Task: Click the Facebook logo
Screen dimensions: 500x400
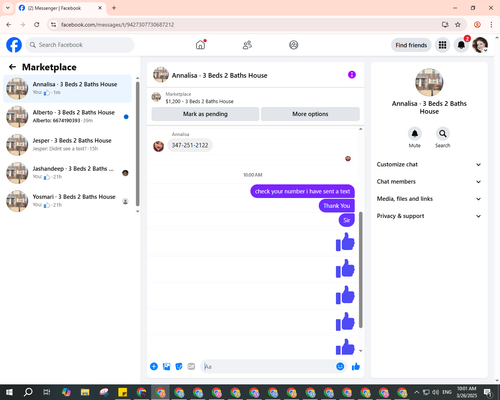Action: click(14, 45)
